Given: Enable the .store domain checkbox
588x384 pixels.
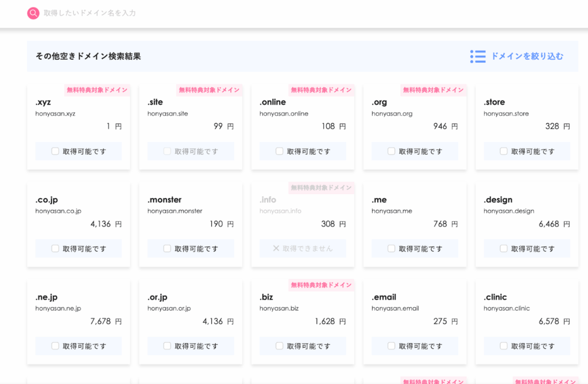Looking at the screenshot, I should pos(504,151).
